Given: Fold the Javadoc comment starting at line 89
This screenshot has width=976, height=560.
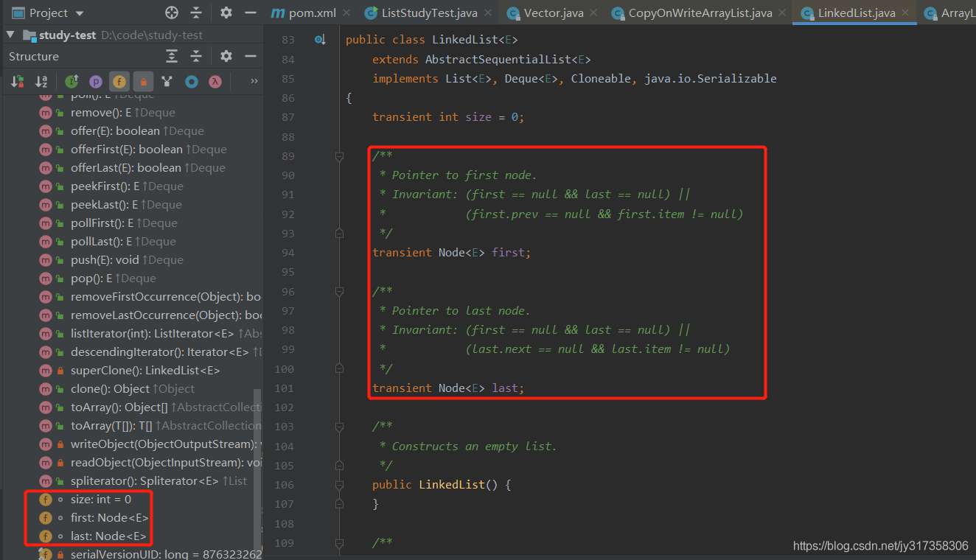Looking at the screenshot, I should (339, 156).
